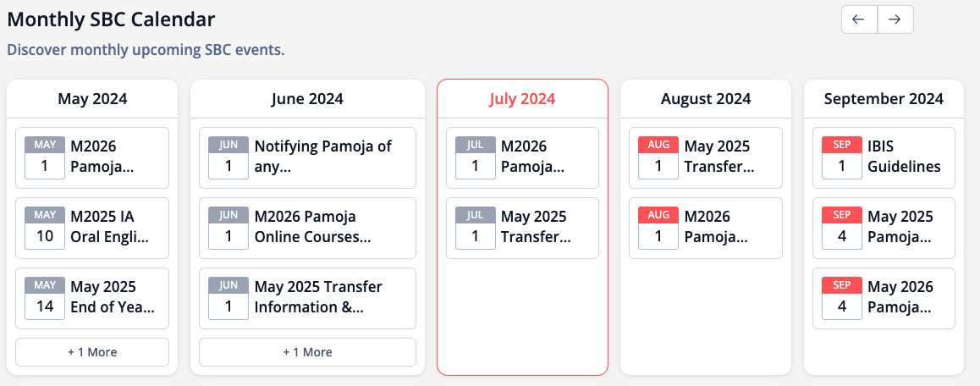Viewport: 980px width, 386px height.
Task: Click the MAY 10 date badge icon
Action: coord(45,228)
